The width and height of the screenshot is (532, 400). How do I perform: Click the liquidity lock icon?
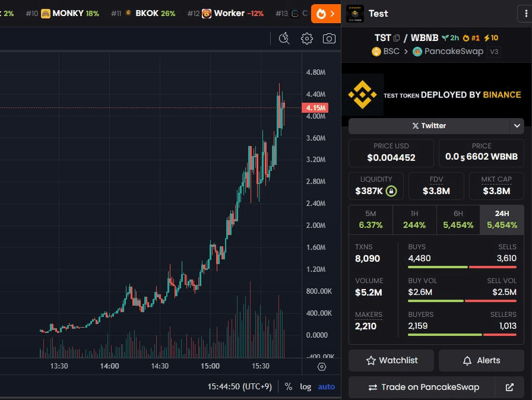[391, 191]
